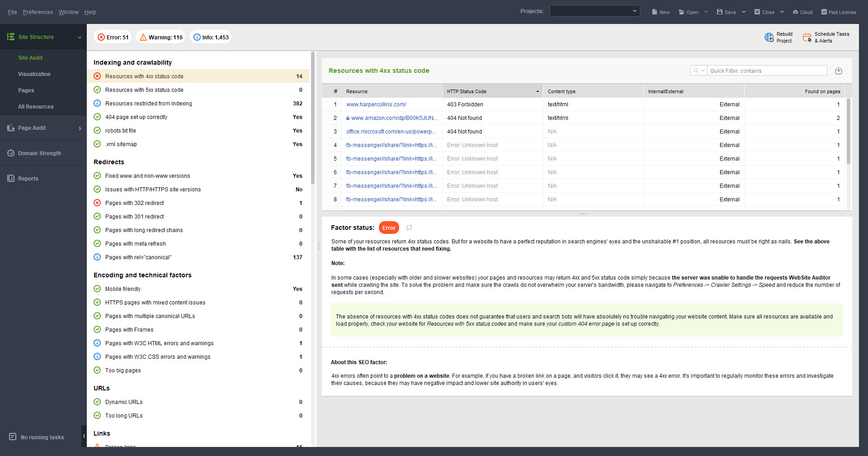The image size is (868, 456).
Task: Click the Error factor status badge
Action: (389, 228)
